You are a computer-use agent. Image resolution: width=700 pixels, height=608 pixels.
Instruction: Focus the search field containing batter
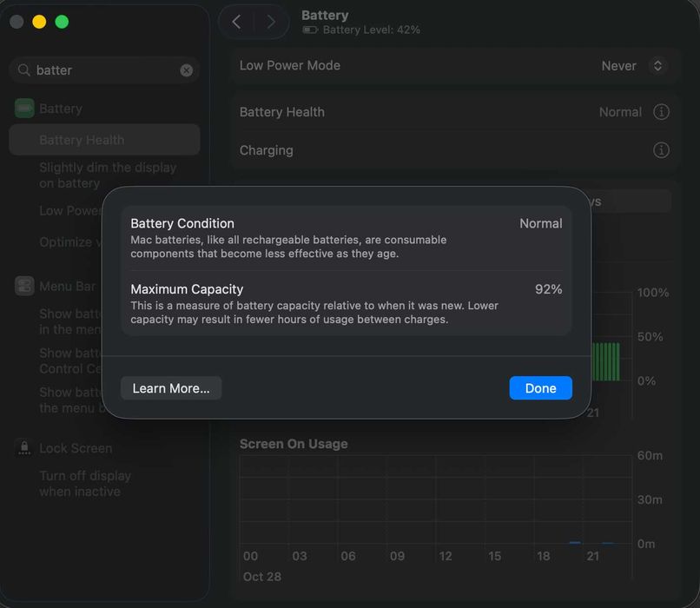click(x=104, y=70)
